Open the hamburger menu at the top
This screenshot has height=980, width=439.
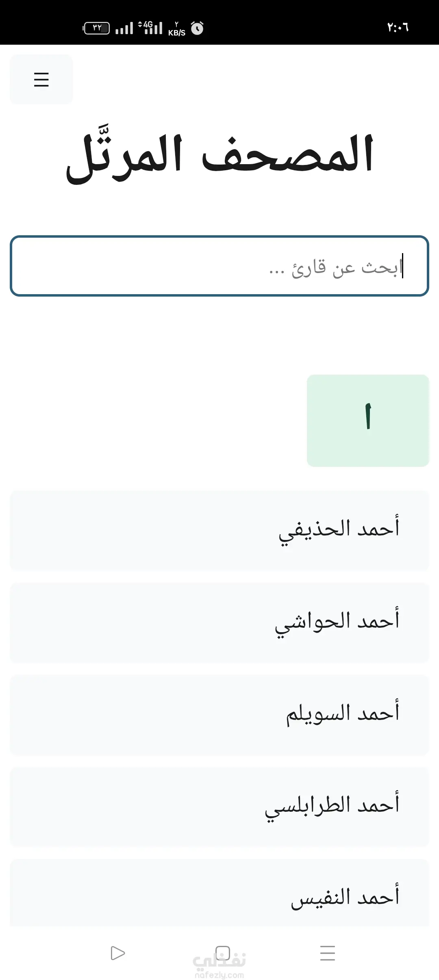point(41,80)
